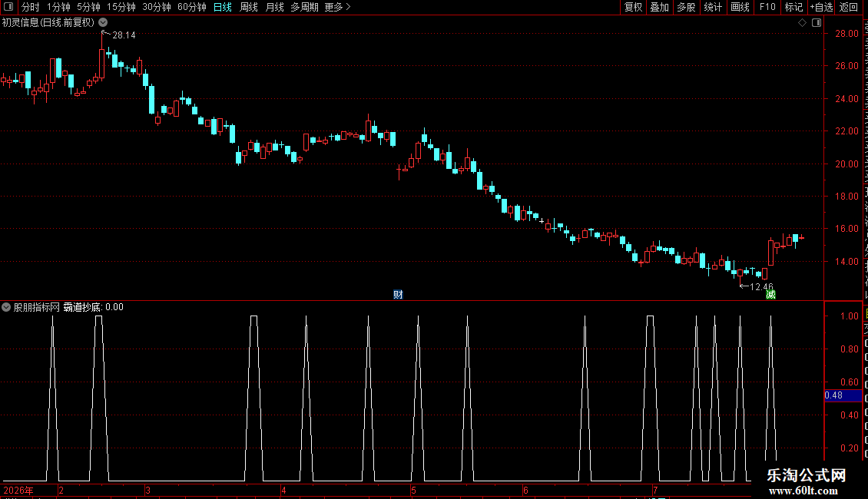The image size is (868, 499).
Task: Select the 60分钟 period tab
Action: (x=191, y=7)
